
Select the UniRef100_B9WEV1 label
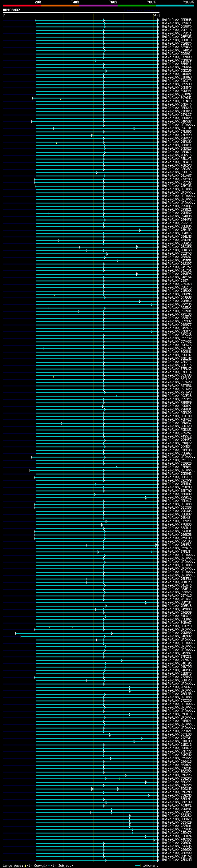(x=177, y=91)
